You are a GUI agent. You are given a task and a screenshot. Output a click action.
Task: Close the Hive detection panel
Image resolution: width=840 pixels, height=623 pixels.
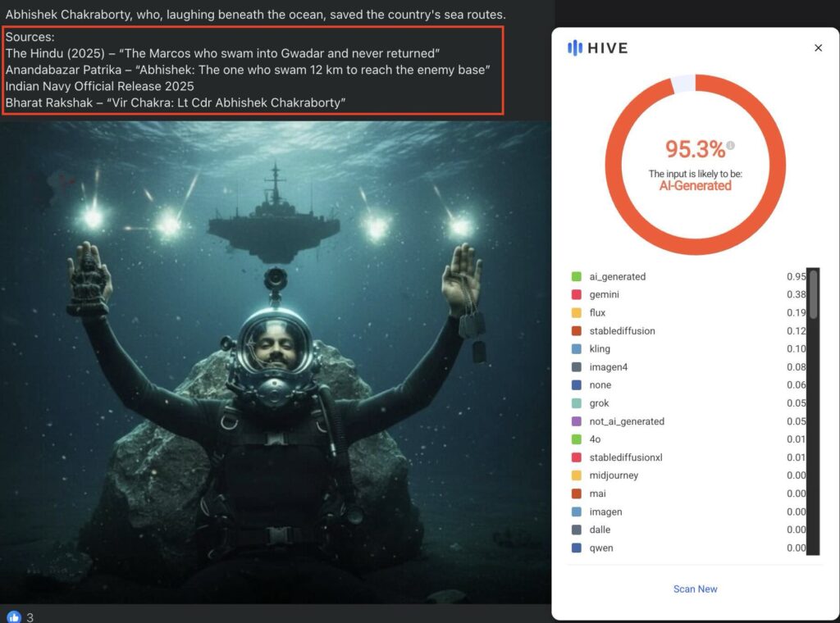coord(818,48)
